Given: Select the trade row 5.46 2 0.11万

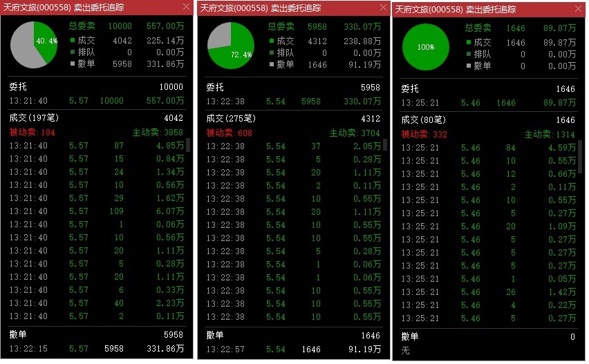Looking at the screenshot, I should tap(488, 187).
